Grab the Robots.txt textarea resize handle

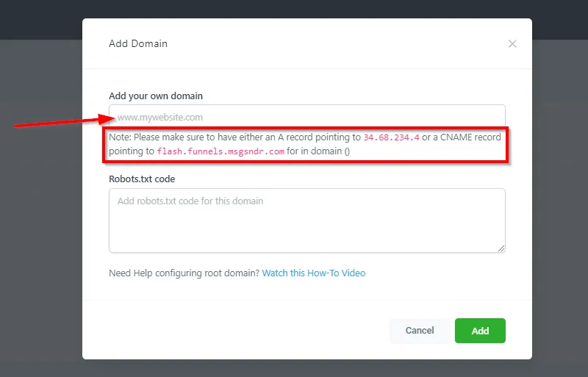click(x=501, y=248)
